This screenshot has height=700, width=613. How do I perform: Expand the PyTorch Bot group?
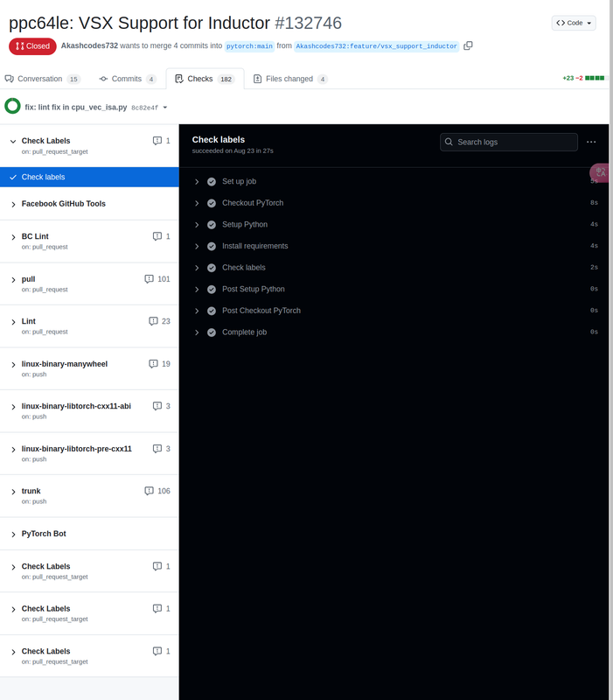(x=13, y=535)
